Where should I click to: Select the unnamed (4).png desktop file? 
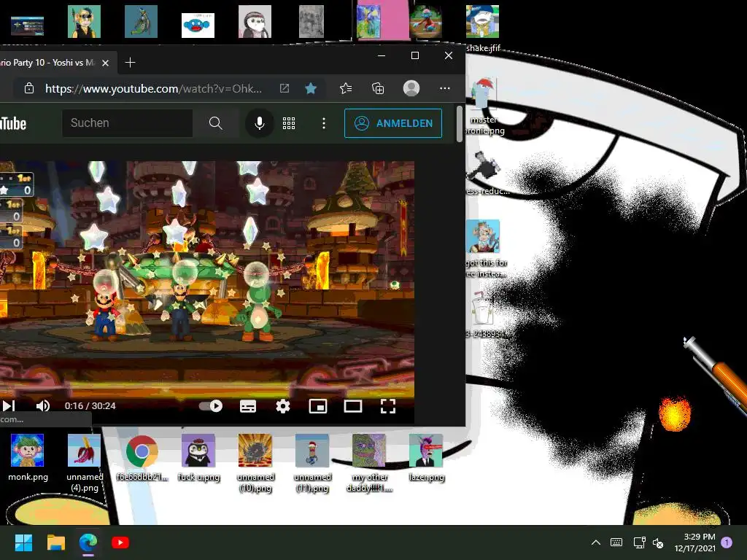(85, 463)
